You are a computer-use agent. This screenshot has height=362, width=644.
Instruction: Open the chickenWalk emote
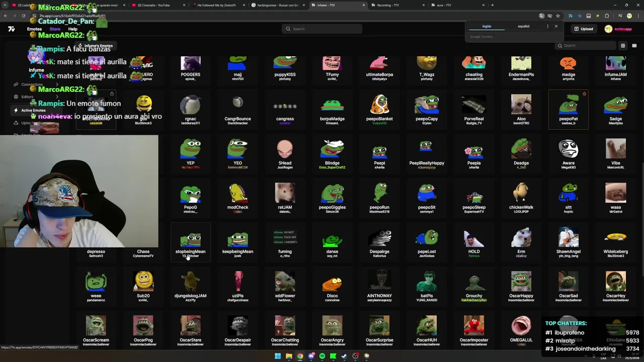[x=521, y=198]
